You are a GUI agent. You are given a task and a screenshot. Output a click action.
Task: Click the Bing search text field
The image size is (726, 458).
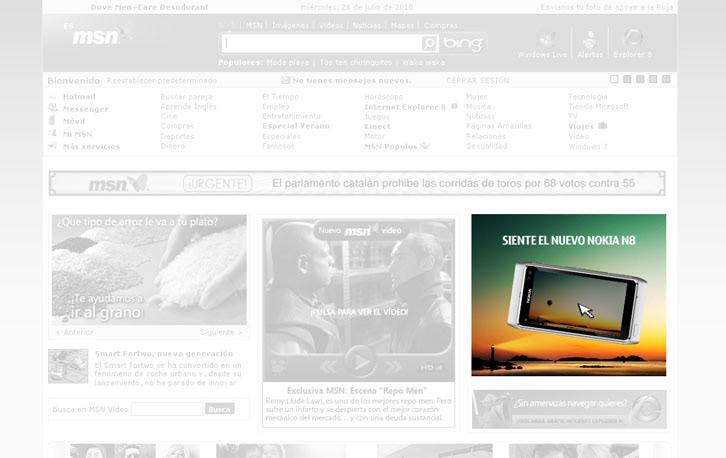click(320, 44)
